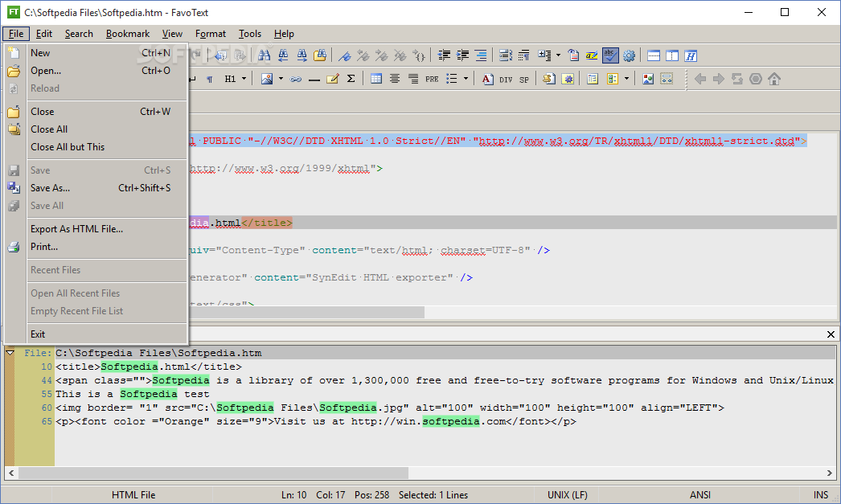Insert a comment with the note-pencil icon
Viewport: 841px width, 504px height.
(x=333, y=79)
